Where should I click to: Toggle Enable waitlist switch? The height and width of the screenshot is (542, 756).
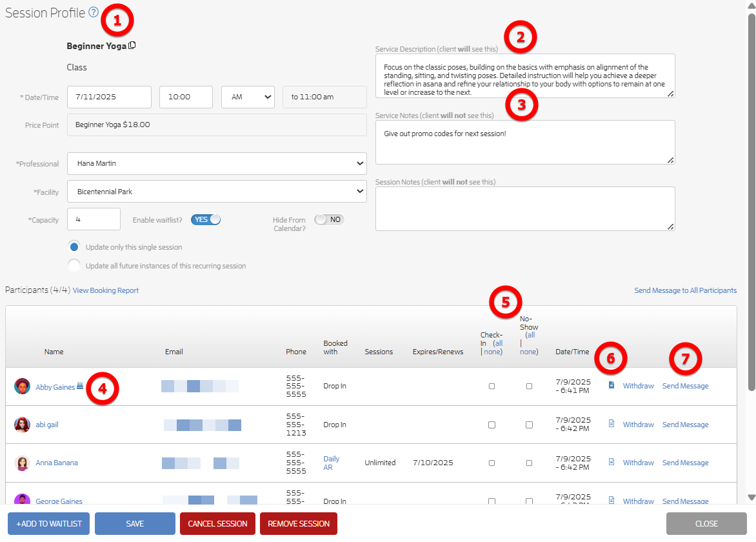pos(206,219)
